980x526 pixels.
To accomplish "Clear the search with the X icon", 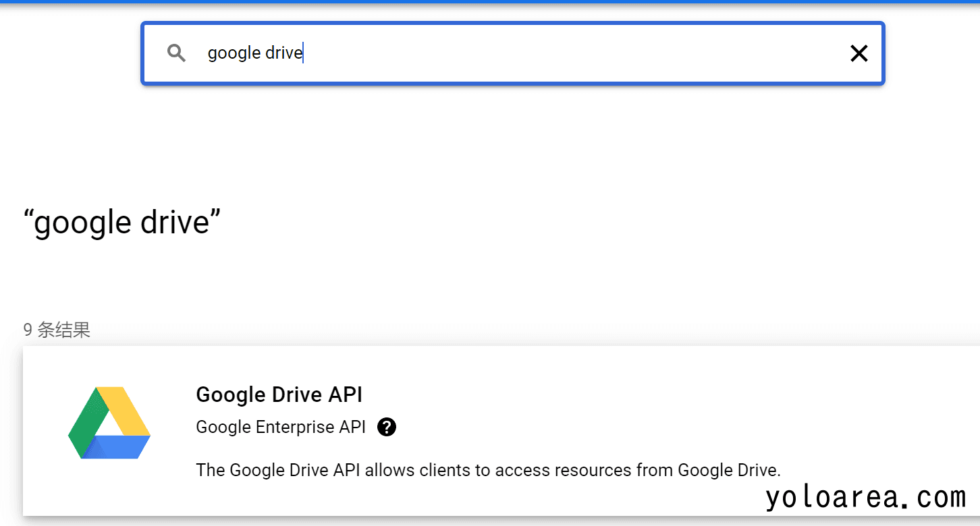I will click(859, 53).
